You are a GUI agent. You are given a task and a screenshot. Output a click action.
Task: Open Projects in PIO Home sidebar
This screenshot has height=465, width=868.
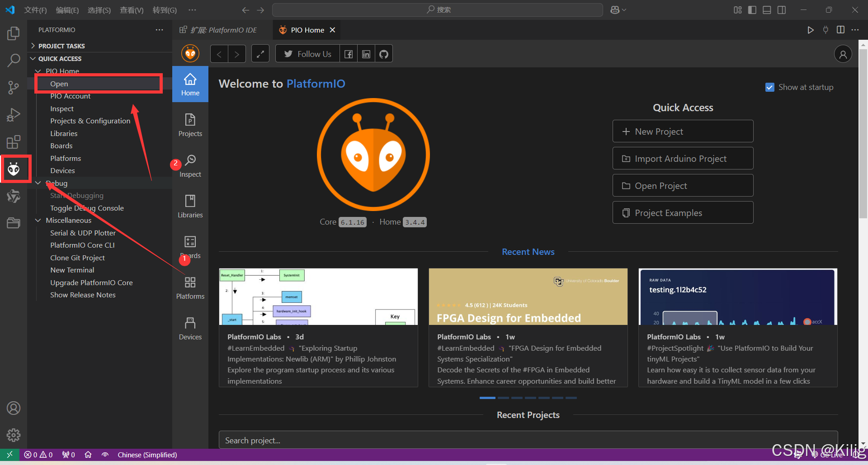pos(190,125)
